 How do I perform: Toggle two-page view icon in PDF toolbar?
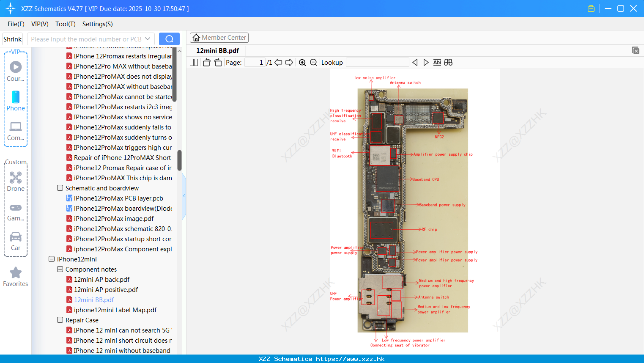[194, 63]
